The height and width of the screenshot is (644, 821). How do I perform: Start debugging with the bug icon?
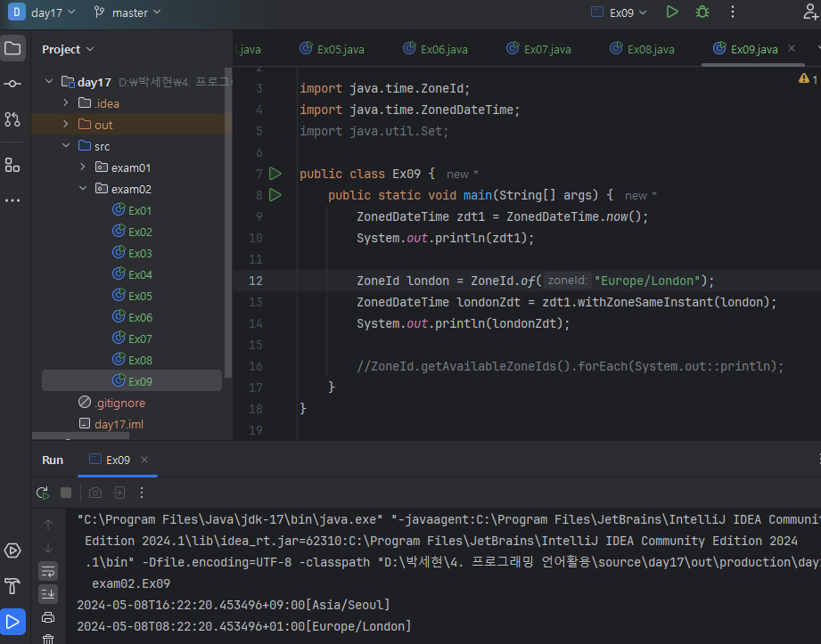(702, 12)
